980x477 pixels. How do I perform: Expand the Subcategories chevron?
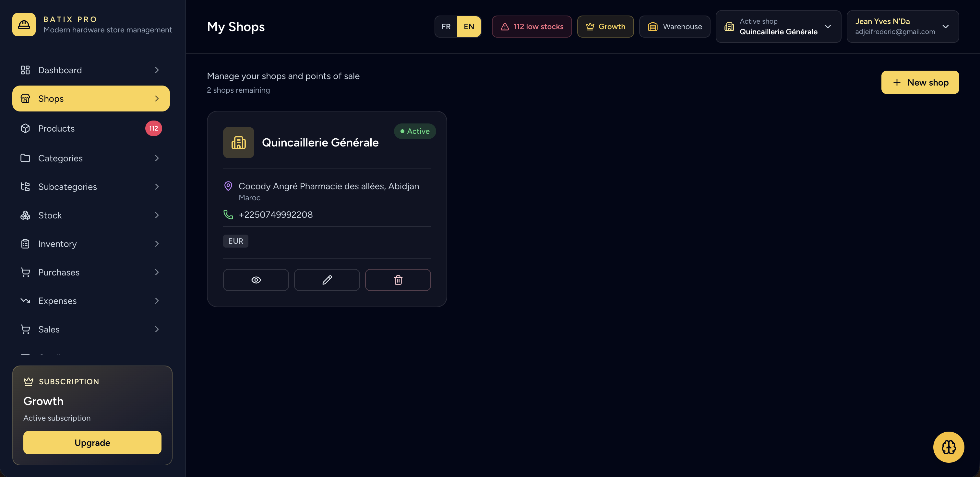[x=157, y=187]
